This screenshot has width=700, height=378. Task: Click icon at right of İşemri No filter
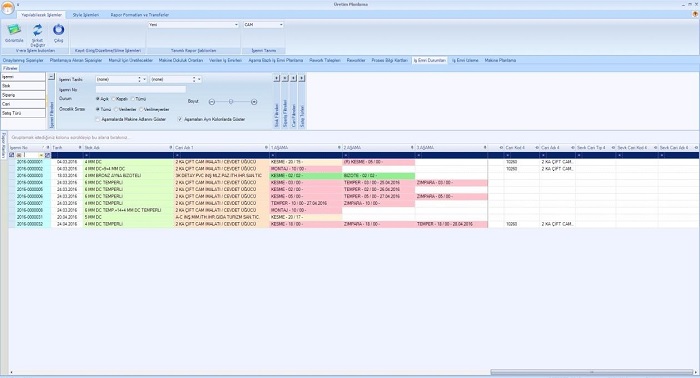pyautogui.click(x=48, y=155)
